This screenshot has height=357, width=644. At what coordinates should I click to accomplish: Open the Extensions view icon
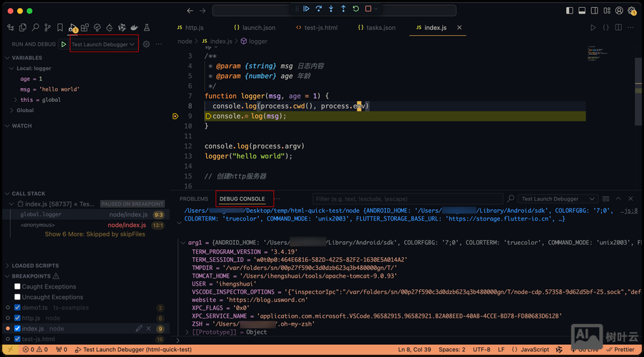pyautogui.click(x=85, y=27)
